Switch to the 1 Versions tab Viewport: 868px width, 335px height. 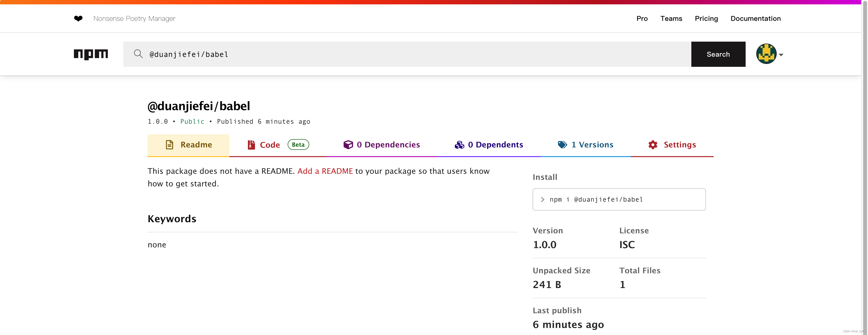(592, 145)
